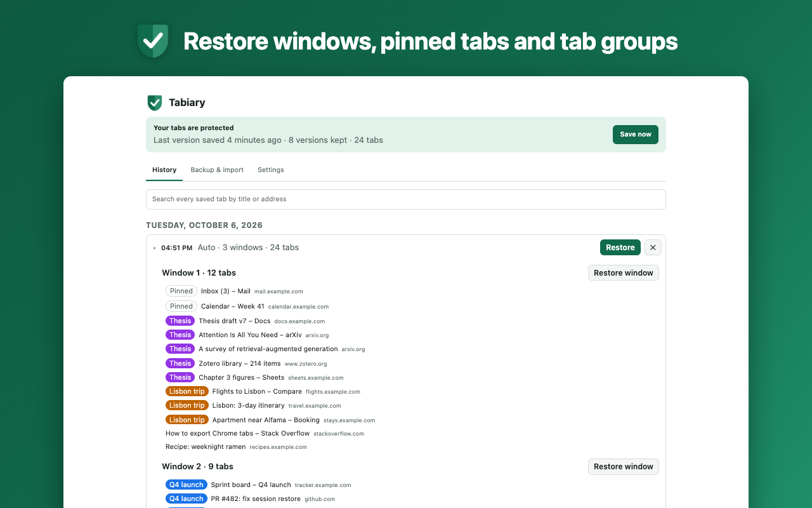
Task: Switch to the Backup & import tab
Action: pos(217,170)
